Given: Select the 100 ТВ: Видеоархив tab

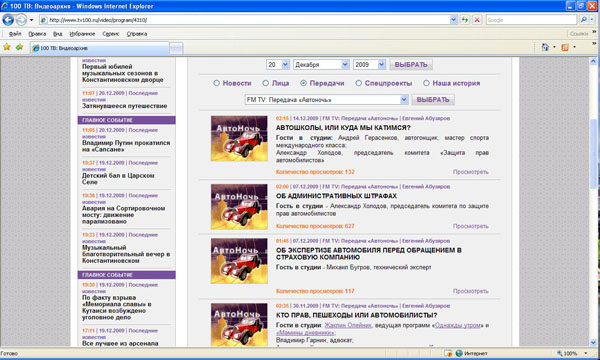Looking at the screenshot, I should pyautogui.click(x=99, y=48).
